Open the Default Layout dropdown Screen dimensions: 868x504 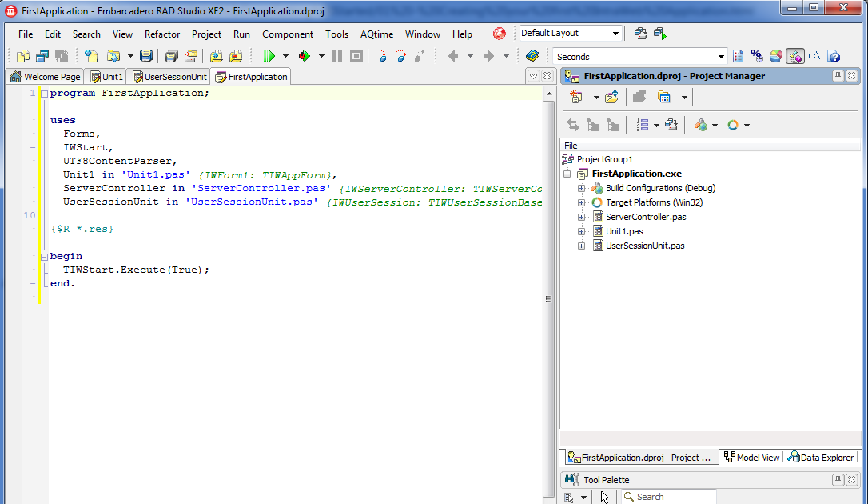click(615, 34)
